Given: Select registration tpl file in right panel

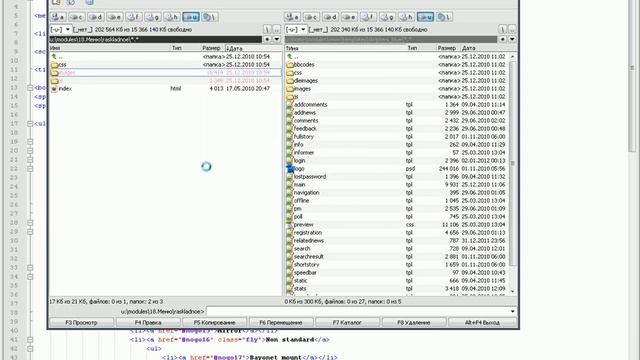Looking at the screenshot, I should click(x=396, y=233).
